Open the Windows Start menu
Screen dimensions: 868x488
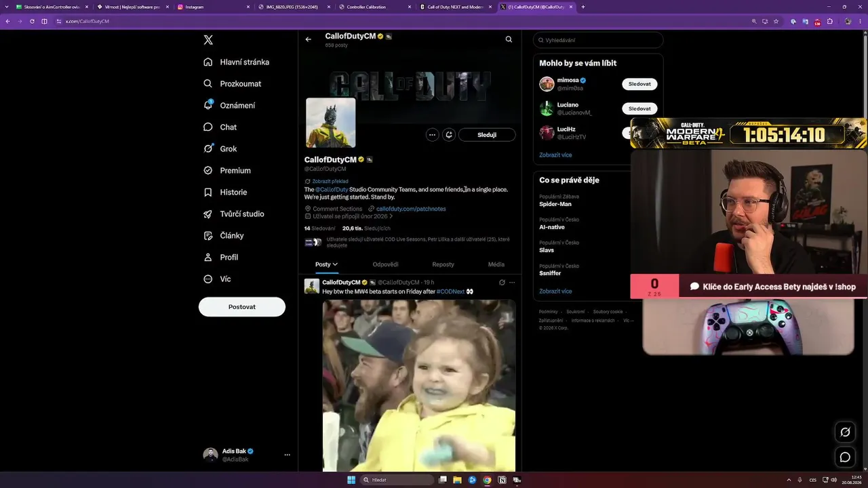tap(351, 480)
